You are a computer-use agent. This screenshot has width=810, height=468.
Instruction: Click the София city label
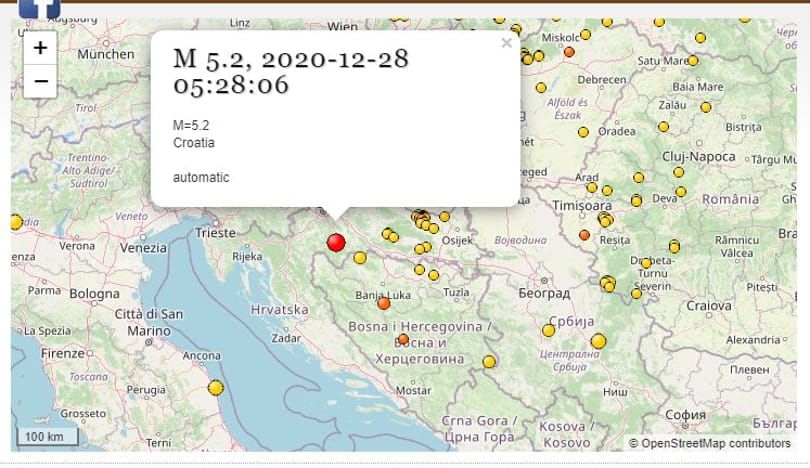coord(685,415)
